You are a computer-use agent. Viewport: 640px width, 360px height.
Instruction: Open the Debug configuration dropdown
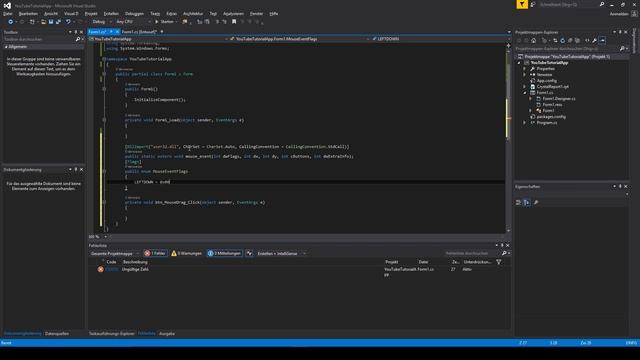101,22
